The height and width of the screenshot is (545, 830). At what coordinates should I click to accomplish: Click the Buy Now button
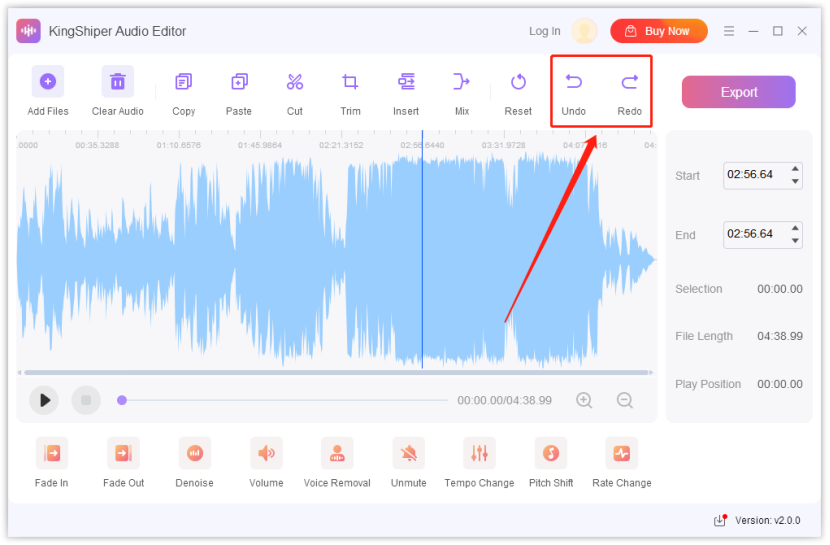pyautogui.click(x=659, y=31)
